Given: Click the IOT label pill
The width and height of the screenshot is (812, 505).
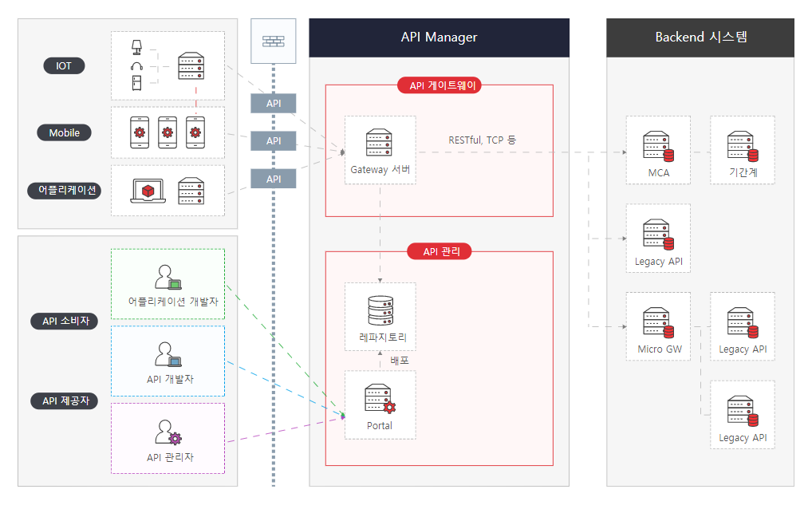Looking at the screenshot, I should click(x=65, y=65).
